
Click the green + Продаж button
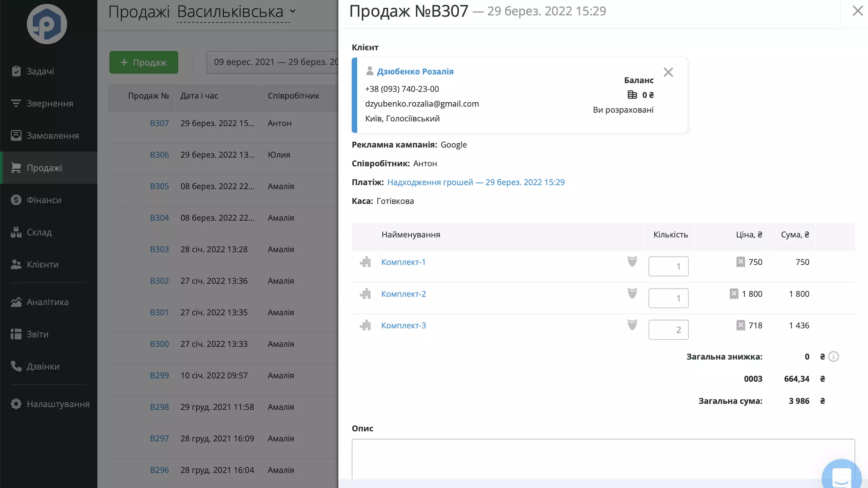(x=143, y=62)
